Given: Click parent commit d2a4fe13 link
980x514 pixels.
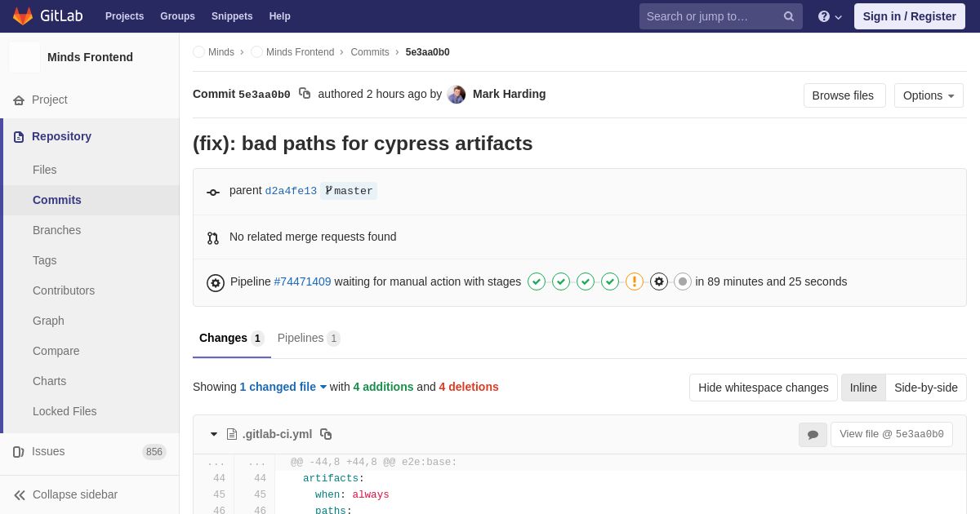Looking at the screenshot, I should pyautogui.click(x=291, y=191).
